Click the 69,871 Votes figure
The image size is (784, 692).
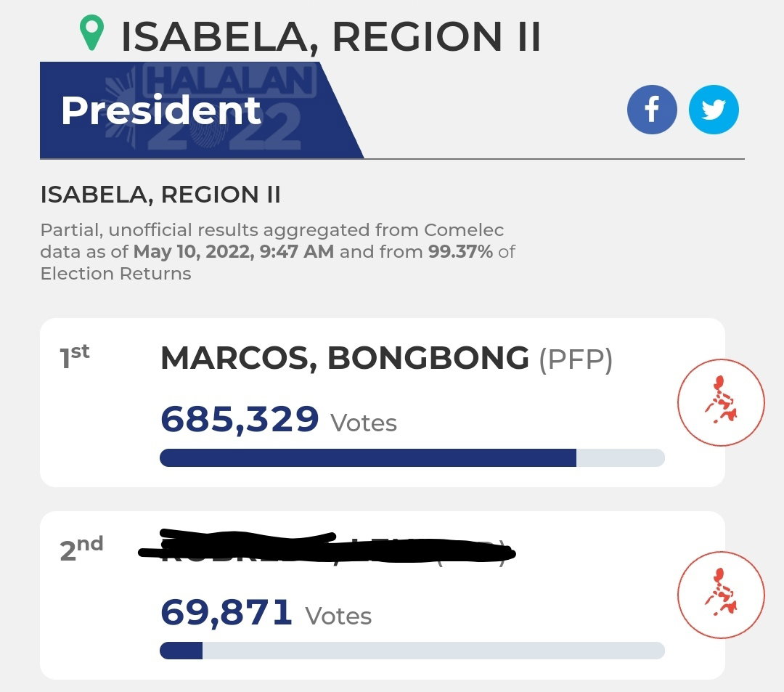266,613
